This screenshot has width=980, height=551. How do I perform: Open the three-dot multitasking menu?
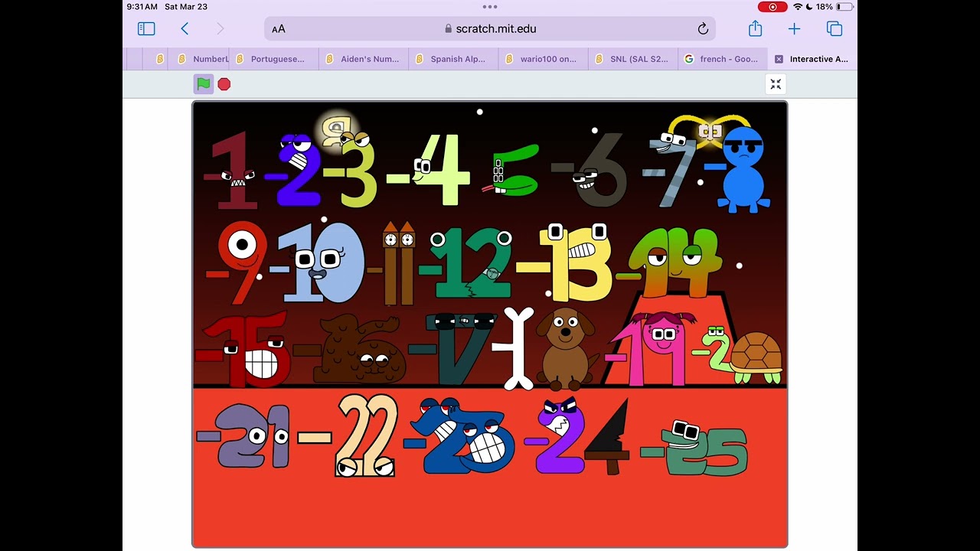coord(490,7)
